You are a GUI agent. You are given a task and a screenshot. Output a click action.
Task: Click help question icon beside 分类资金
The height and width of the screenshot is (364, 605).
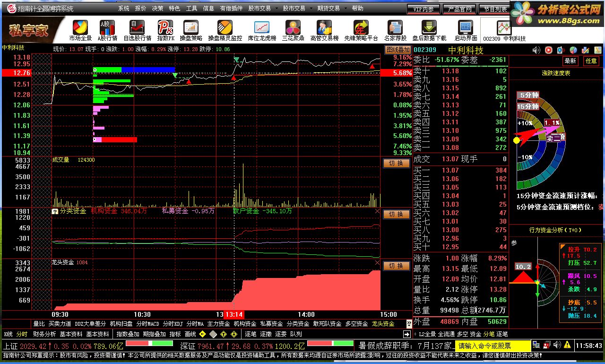[x=55, y=212]
